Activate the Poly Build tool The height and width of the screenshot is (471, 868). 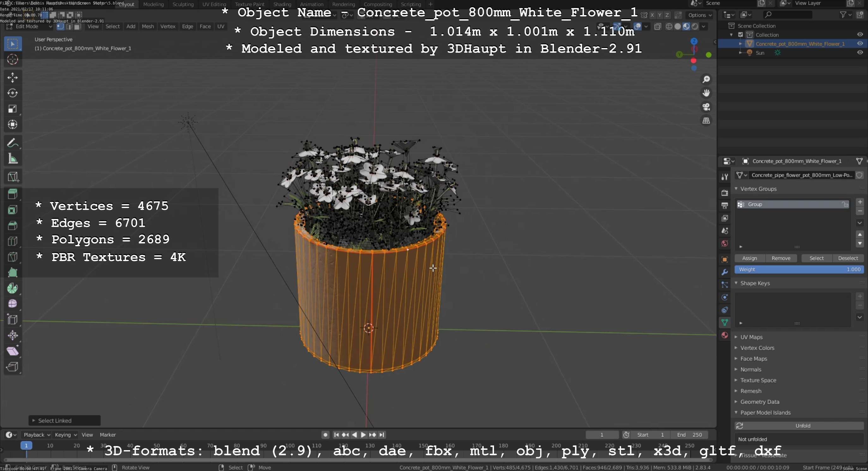click(x=13, y=273)
